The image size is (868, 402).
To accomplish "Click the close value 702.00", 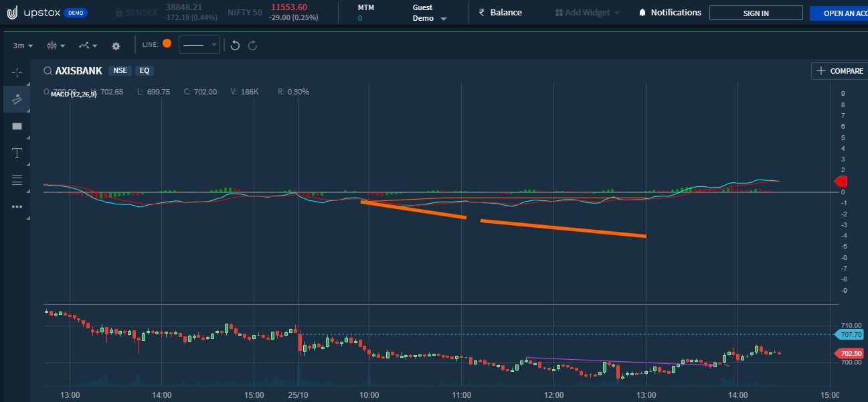I will [205, 92].
